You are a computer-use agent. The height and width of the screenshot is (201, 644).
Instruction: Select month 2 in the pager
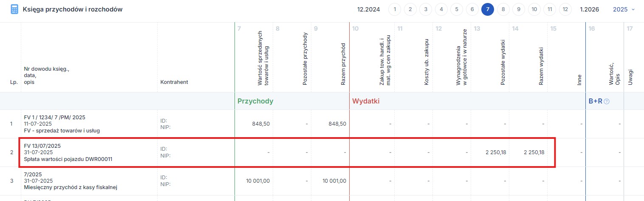point(410,9)
